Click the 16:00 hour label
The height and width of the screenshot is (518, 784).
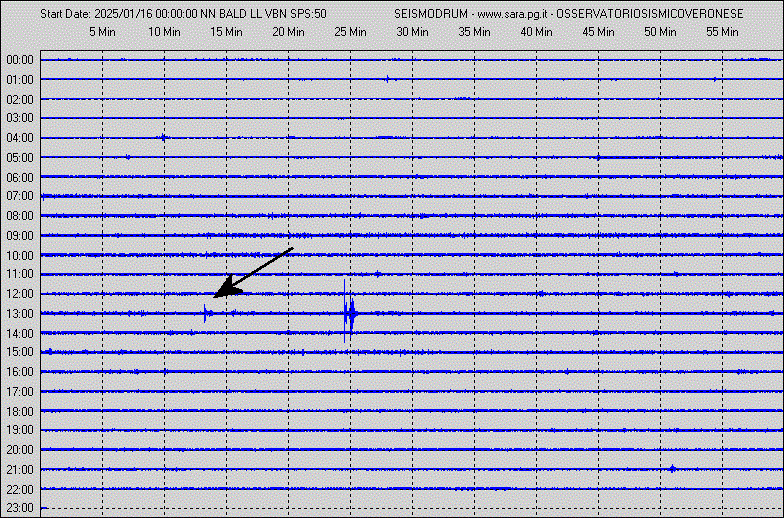coord(20,372)
